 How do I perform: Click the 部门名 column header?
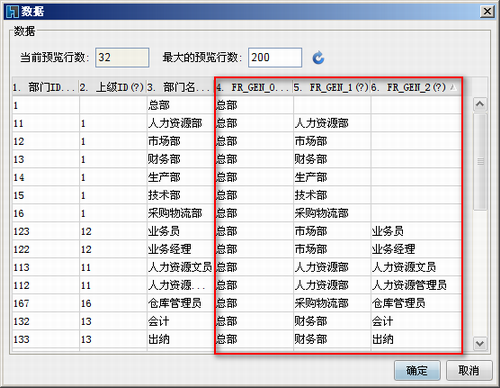tap(180, 87)
